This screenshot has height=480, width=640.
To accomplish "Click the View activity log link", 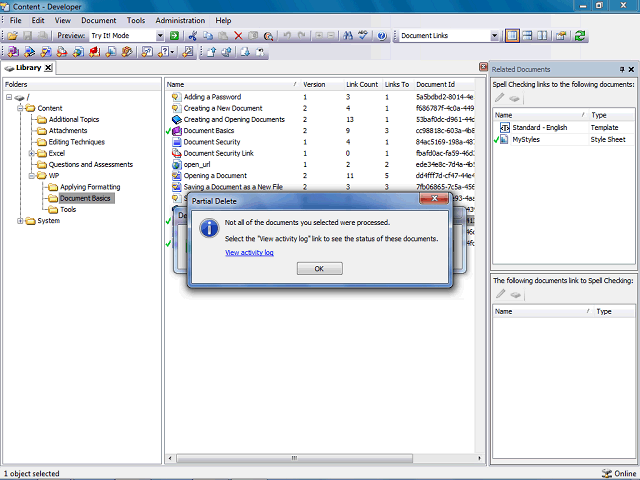I will pyautogui.click(x=249, y=253).
